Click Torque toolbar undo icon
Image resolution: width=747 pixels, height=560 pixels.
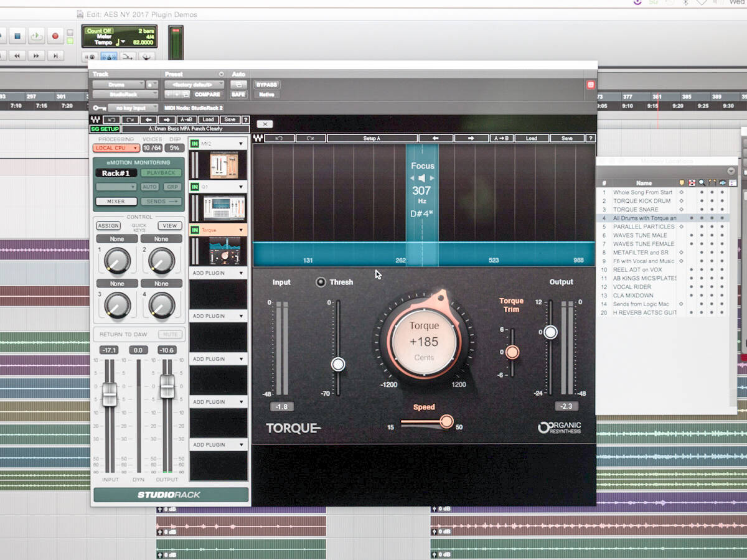pyautogui.click(x=280, y=138)
